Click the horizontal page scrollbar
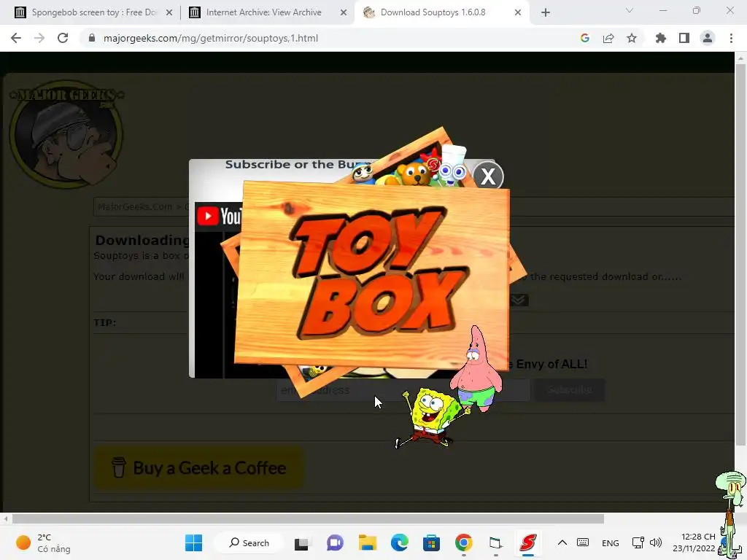747x560 pixels. pos(308,518)
